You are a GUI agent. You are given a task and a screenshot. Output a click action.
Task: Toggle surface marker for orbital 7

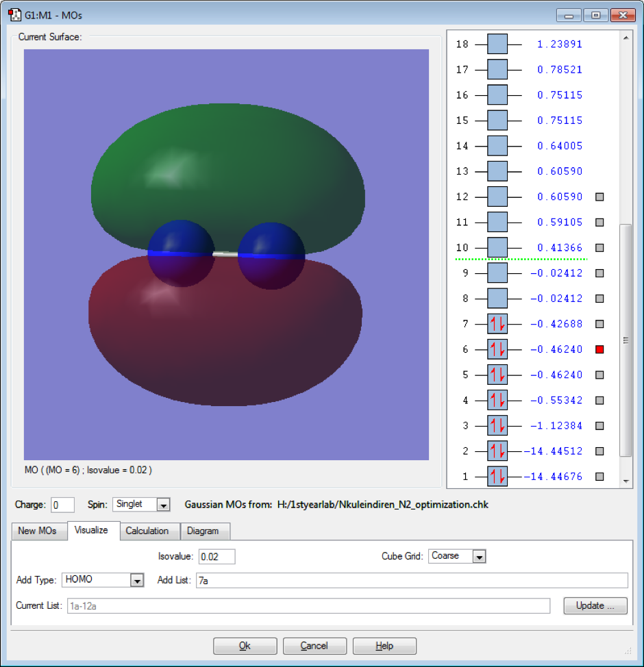599,324
